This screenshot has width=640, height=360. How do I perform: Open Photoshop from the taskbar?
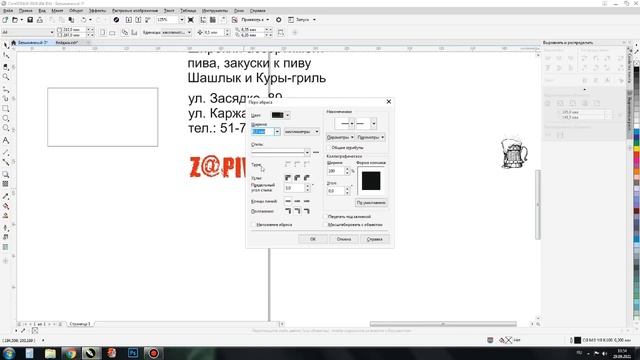[x=133, y=353]
